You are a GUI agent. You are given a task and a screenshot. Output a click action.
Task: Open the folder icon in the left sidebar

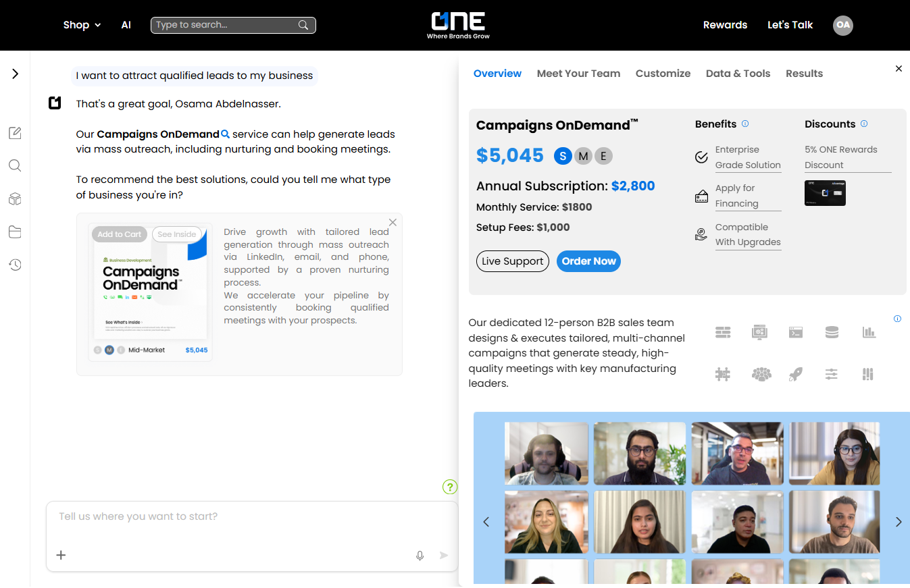[x=15, y=232]
